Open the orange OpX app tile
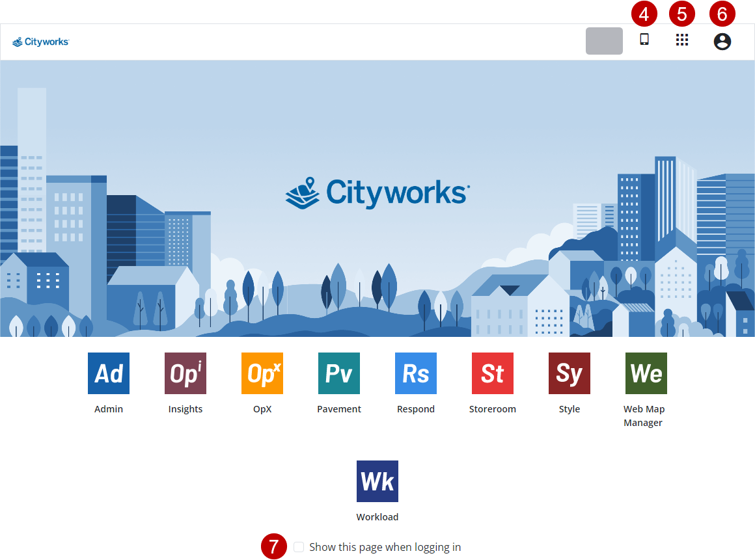This screenshot has width=755, height=560. coord(262,373)
